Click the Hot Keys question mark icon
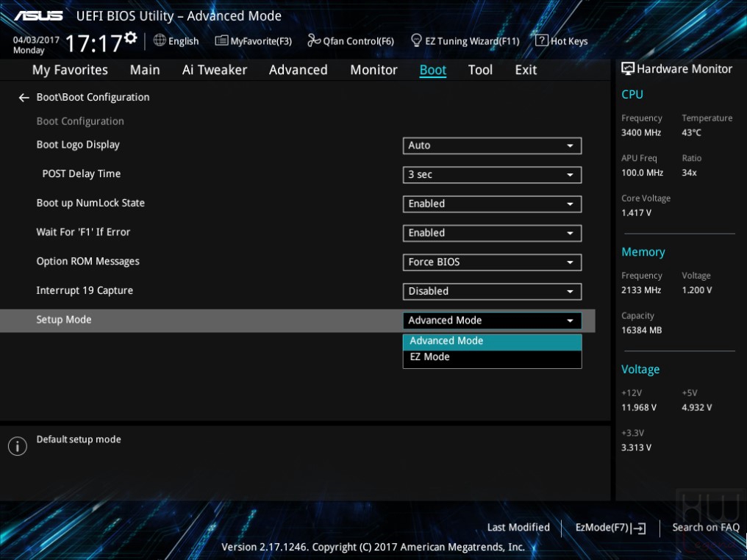747x560 pixels. pos(542,40)
